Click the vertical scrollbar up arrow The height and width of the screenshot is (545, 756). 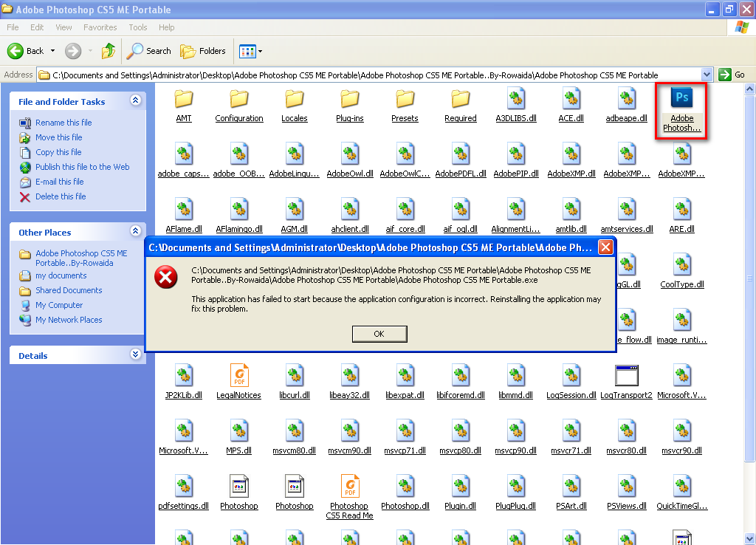pos(750,89)
